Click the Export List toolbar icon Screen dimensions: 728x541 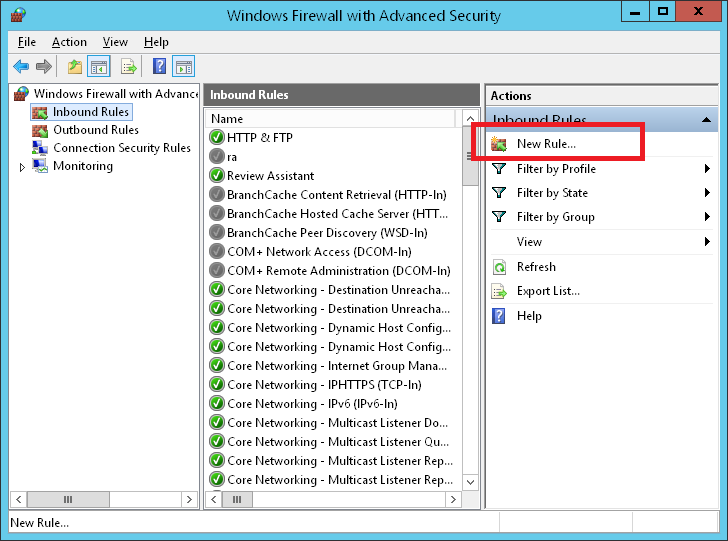129,67
